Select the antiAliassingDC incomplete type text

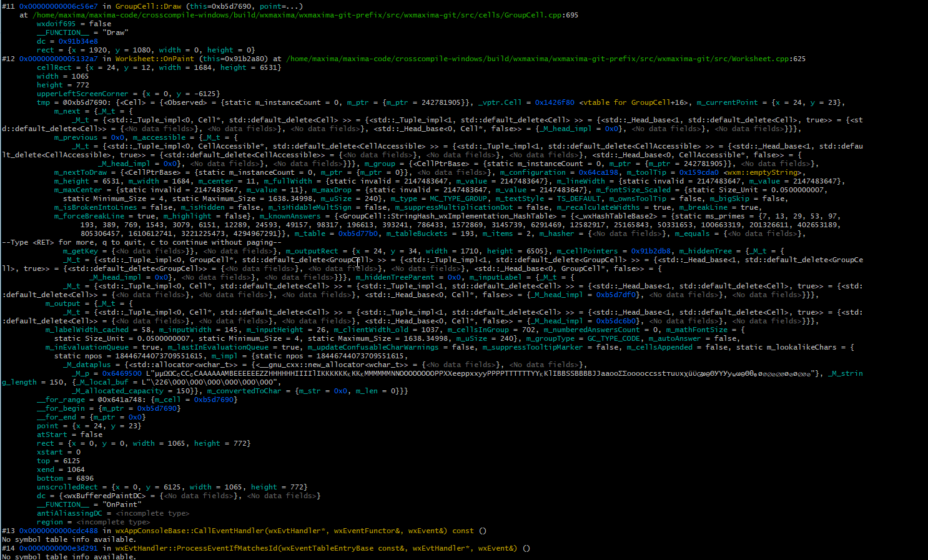[153, 513]
